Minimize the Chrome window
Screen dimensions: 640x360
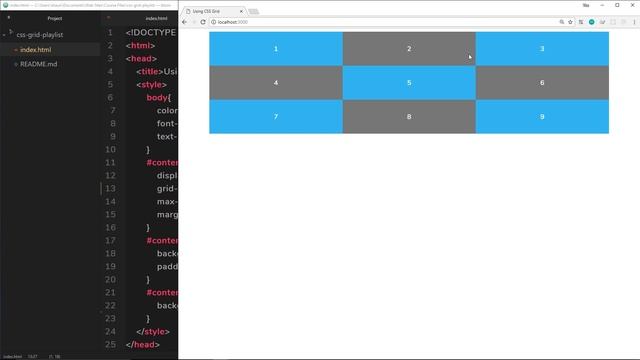[602, 5]
